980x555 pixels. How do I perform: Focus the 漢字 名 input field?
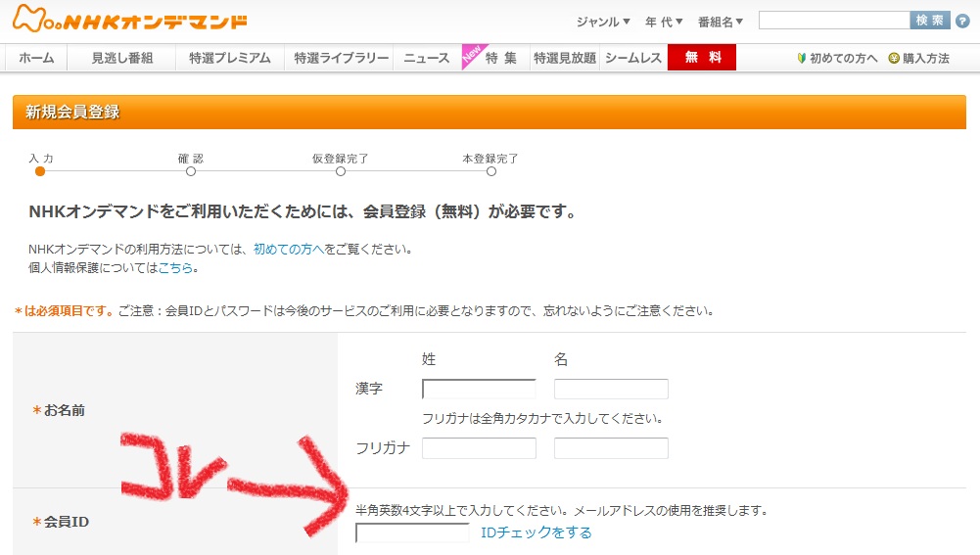coord(611,389)
